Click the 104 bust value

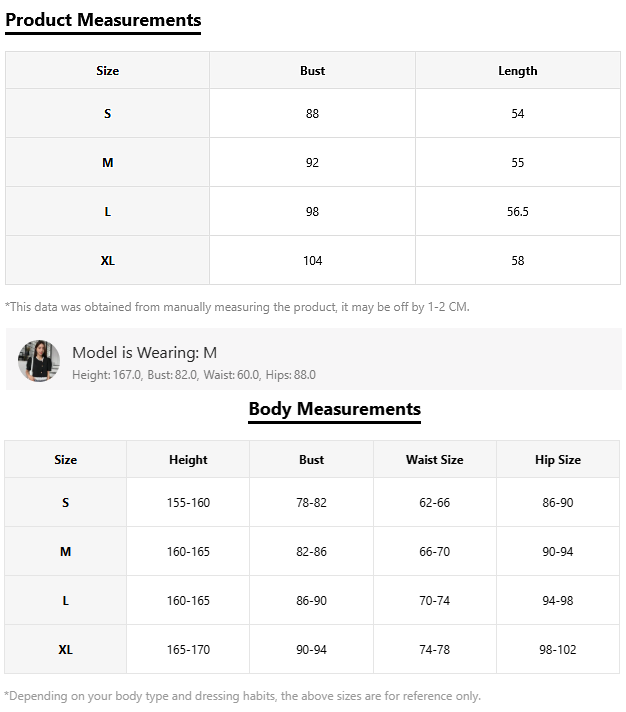(312, 261)
